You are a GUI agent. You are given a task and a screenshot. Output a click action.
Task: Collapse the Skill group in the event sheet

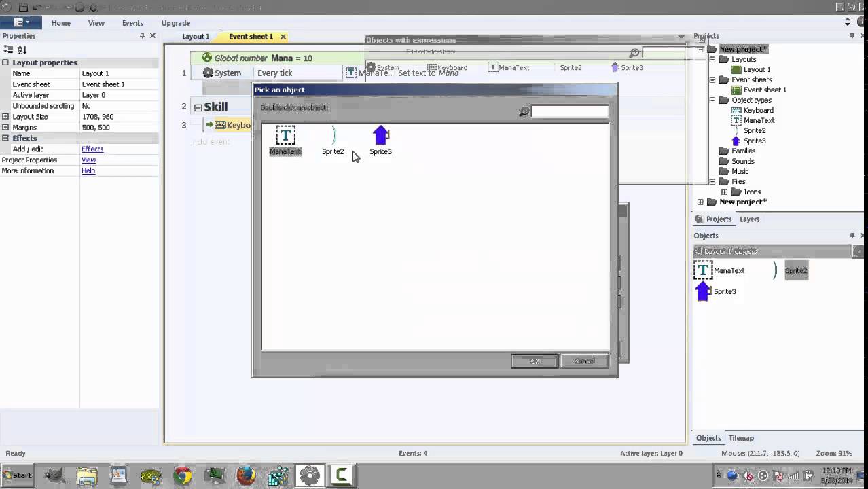click(x=198, y=107)
